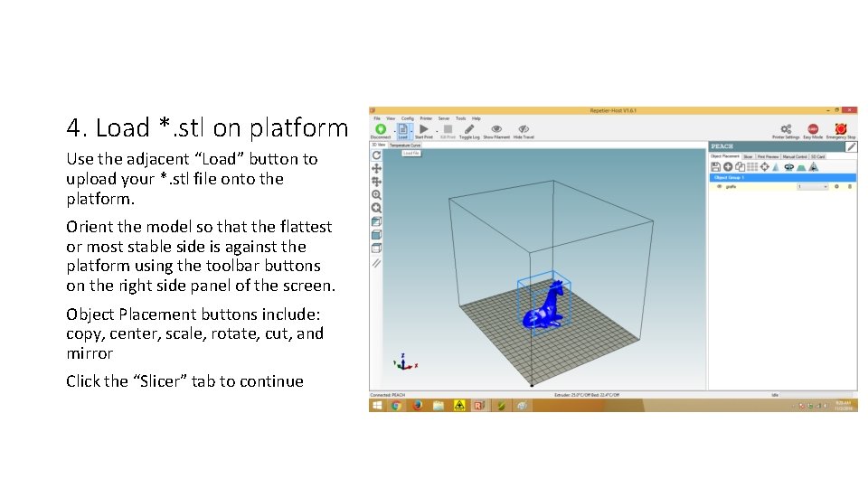Image resolution: width=868 pixels, height=488 pixels.
Task: Edit printer name with pencil beside PEACH
Action: point(852,146)
